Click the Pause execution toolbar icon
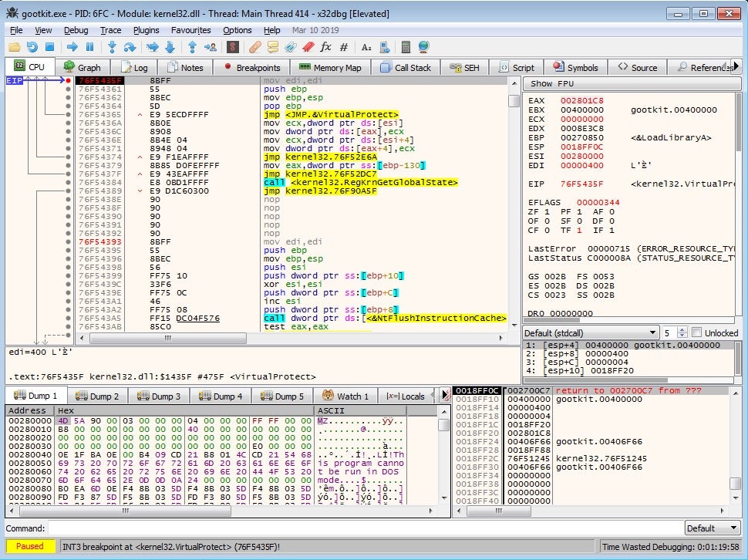 89,47
